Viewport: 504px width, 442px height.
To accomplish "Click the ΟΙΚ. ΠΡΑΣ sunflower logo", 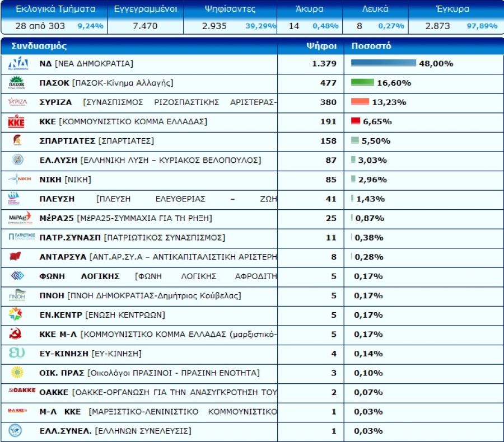I will (17, 372).
